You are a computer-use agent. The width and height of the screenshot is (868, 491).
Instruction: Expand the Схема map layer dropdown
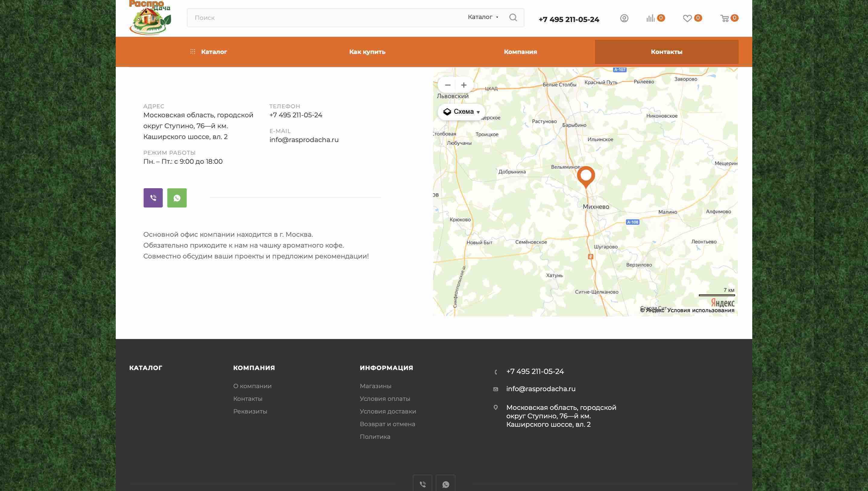click(461, 112)
